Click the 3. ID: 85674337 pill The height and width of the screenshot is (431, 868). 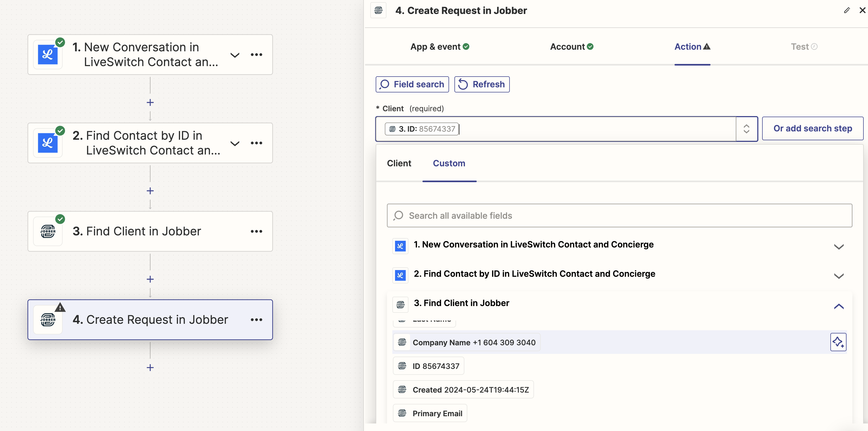pos(422,129)
